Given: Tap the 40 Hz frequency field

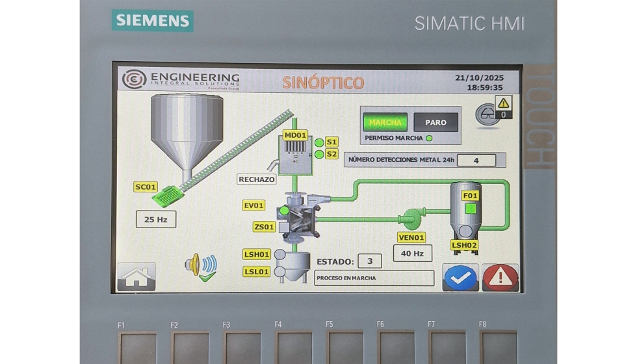Looking at the screenshot, I should pos(412,253).
